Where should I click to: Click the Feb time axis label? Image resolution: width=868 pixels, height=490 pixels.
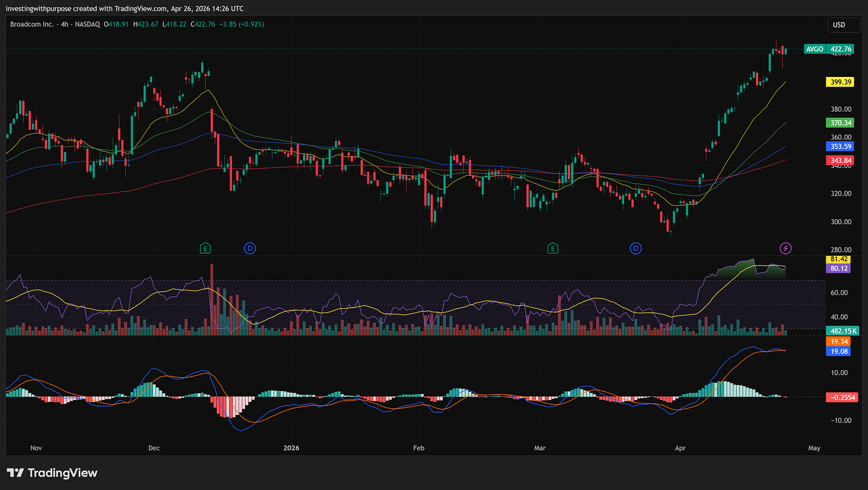pos(418,448)
